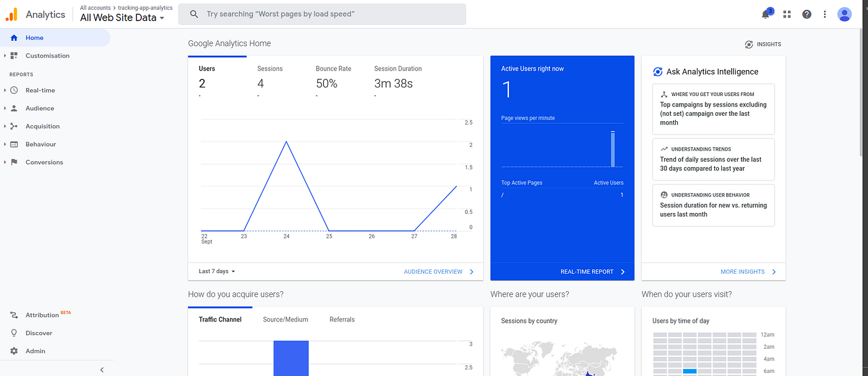
Task: Select the Customisation icon in sidebar
Action: 14,55
